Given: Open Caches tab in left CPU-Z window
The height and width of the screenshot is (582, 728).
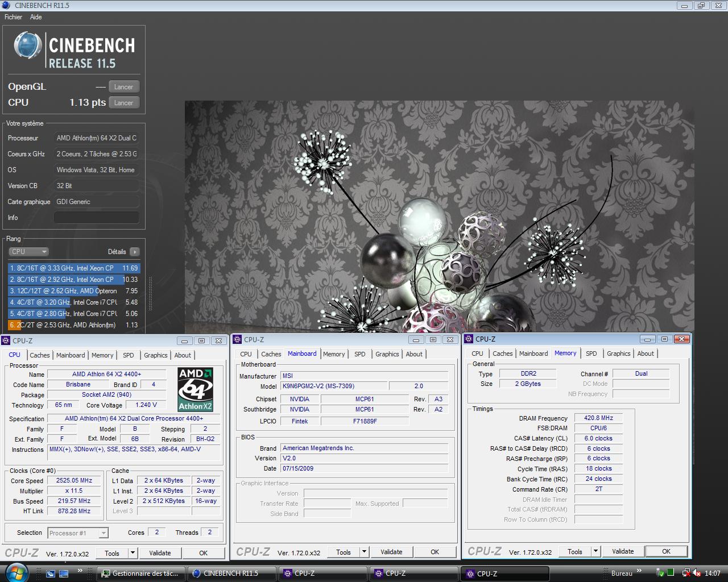Looking at the screenshot, I should 40,355.
